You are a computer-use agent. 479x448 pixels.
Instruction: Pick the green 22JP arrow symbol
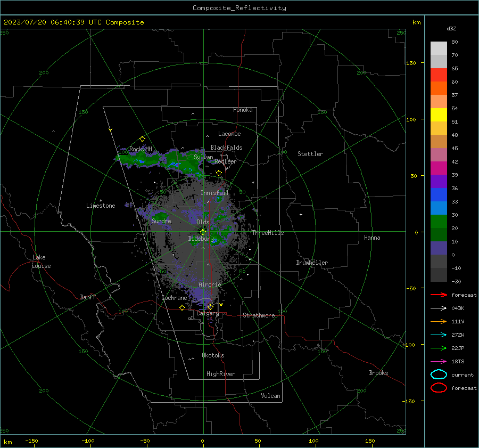439,348
